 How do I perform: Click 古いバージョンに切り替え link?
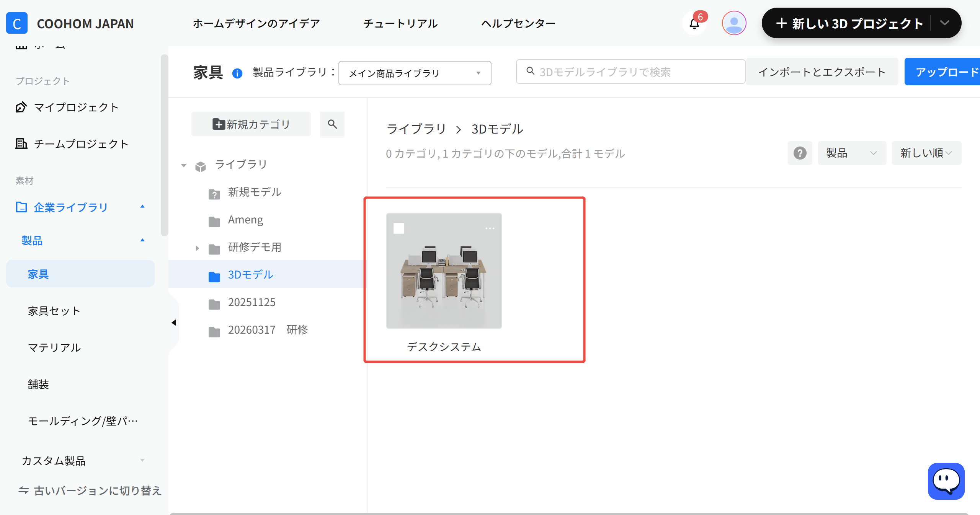pos(98,490)
